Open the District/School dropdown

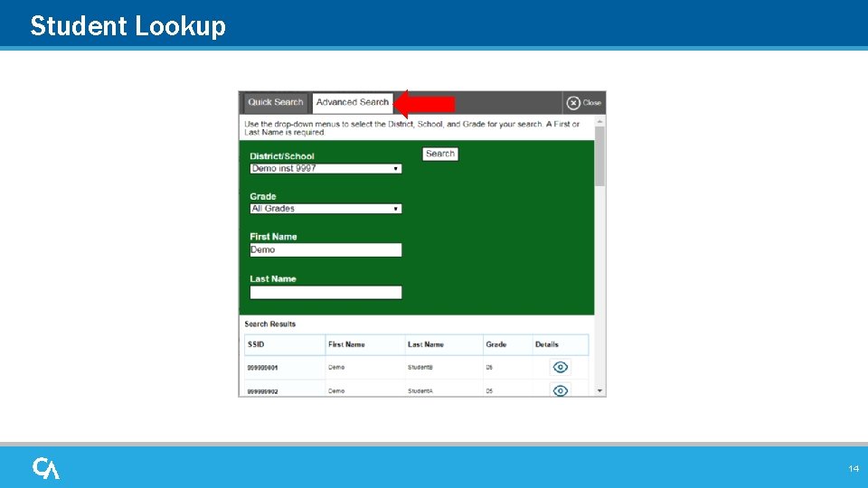(x=325, y=168)
